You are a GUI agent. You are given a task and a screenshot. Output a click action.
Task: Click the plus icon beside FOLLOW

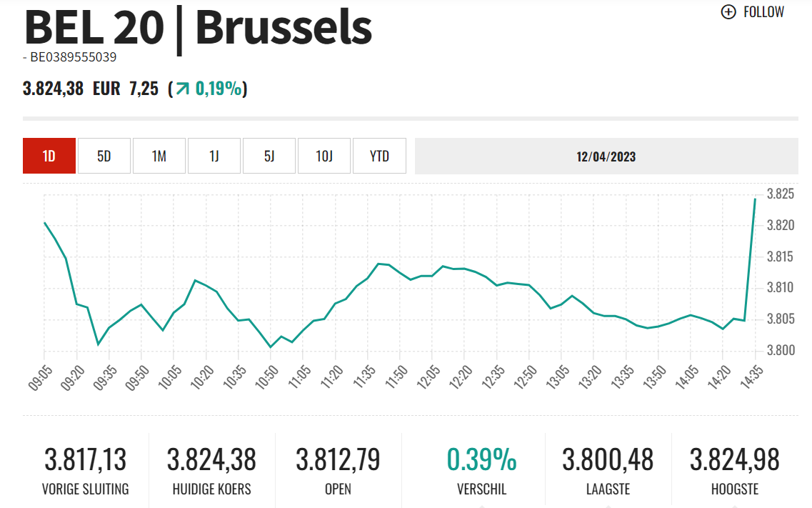tap(728, 11)
